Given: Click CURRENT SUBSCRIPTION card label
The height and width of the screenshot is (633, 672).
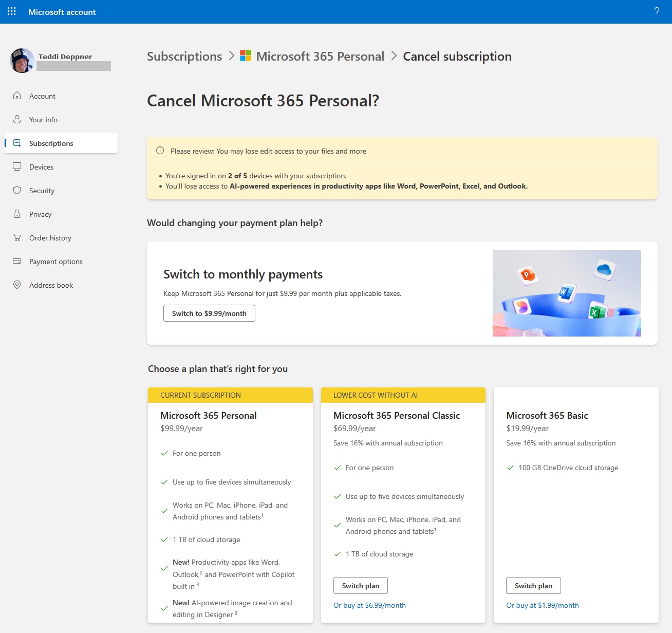Looking at the screenshot, I should click(200, 395).
